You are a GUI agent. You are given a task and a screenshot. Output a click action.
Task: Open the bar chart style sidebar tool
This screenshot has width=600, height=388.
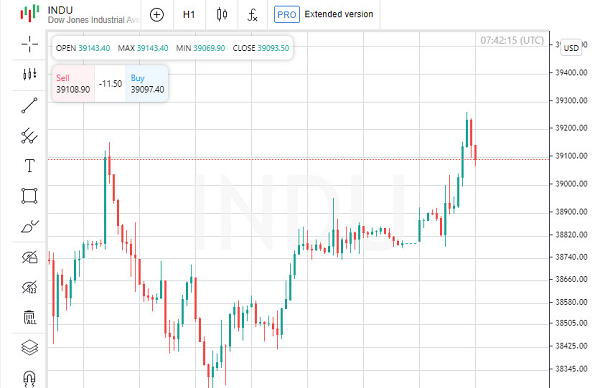[29, 74]
